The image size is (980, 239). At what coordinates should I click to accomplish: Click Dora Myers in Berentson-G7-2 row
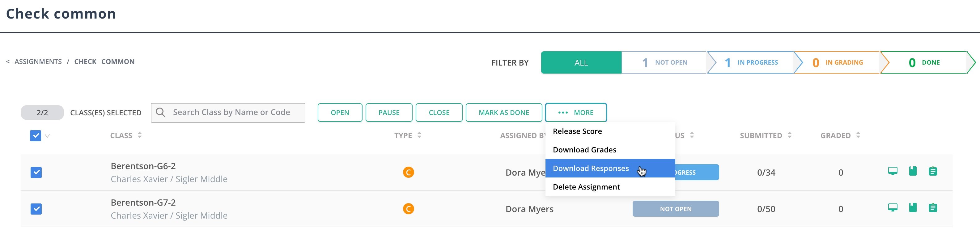529,209
